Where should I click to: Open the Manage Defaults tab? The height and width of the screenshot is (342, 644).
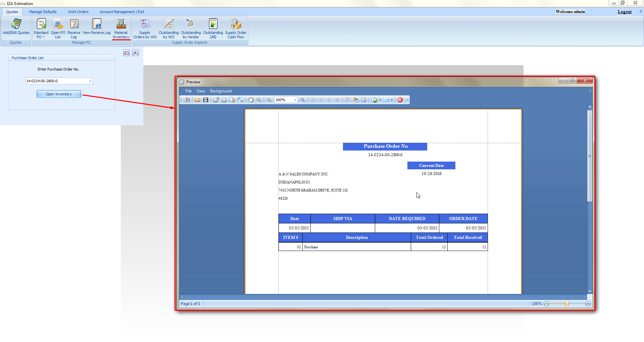coord(43,12)
